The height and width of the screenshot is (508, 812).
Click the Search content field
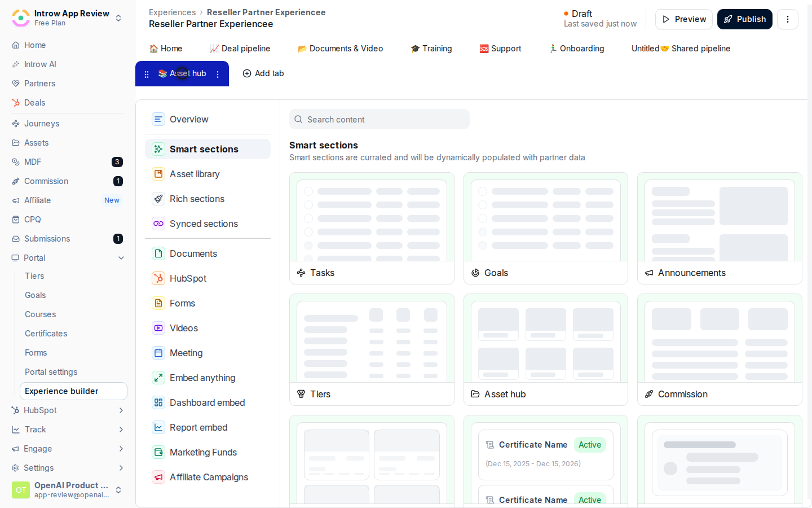[379, 119]
